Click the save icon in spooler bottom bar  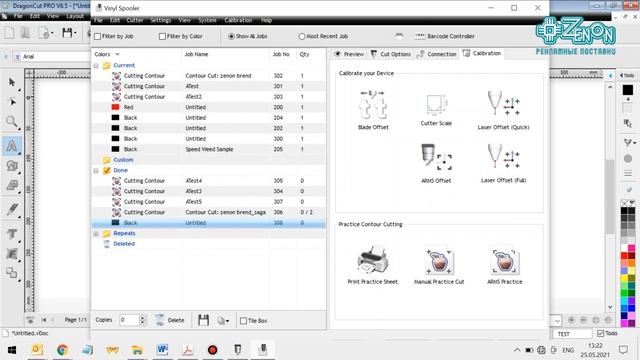click(203, 320)
